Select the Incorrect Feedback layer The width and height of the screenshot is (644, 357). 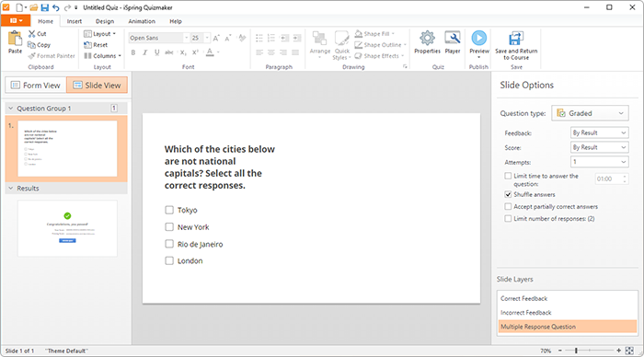[567, 312]
